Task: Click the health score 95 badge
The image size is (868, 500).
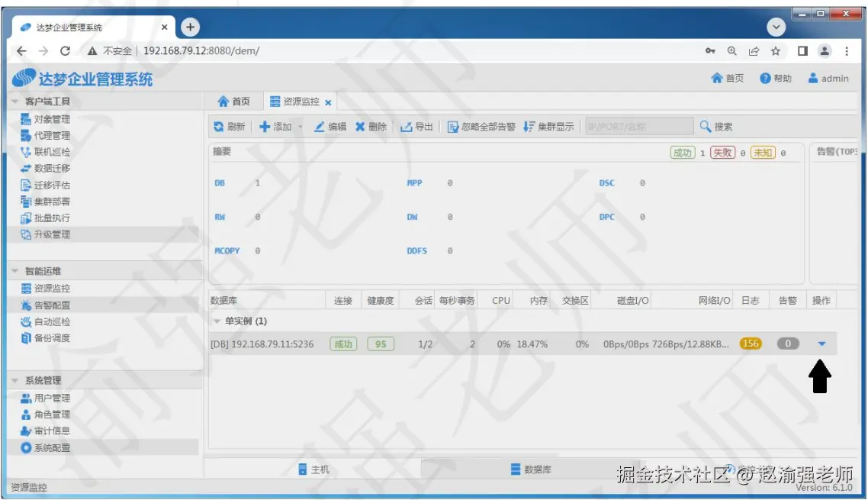Action: [381, 344]
